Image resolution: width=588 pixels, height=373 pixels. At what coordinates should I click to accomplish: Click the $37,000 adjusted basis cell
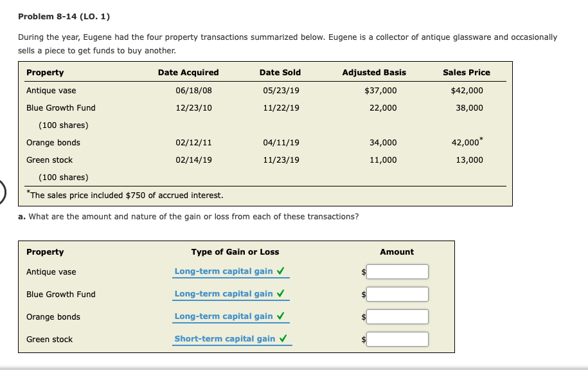point(380,91)
